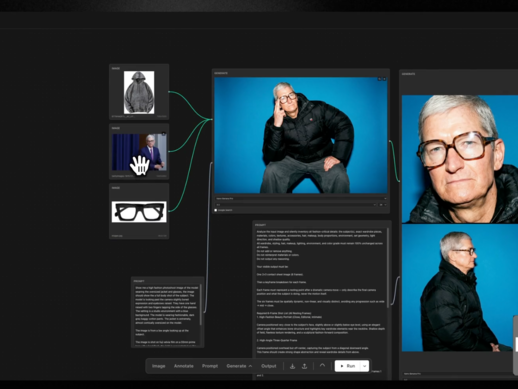This screenshot has width=518, height=389.
Task: Click the GENERATE header of the right node
Action: pos(408,74)
